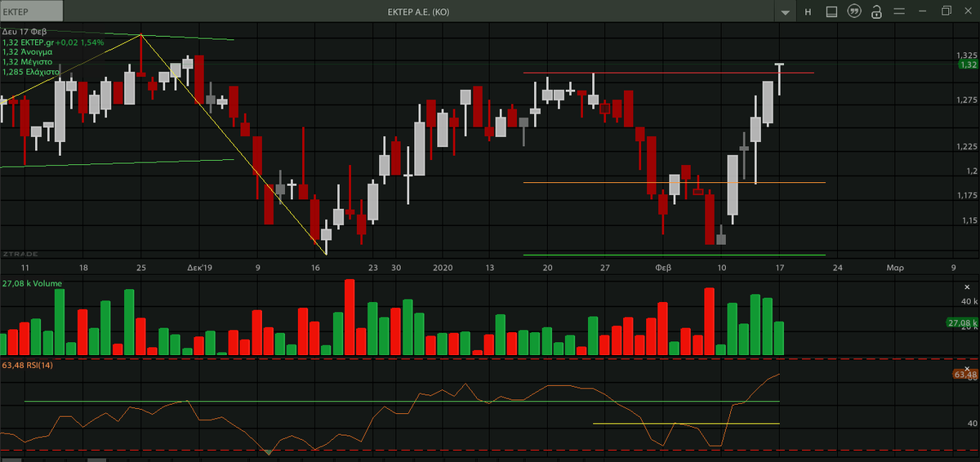Click the 'Δεκ'19' date axis label

(x=199, y=267)
